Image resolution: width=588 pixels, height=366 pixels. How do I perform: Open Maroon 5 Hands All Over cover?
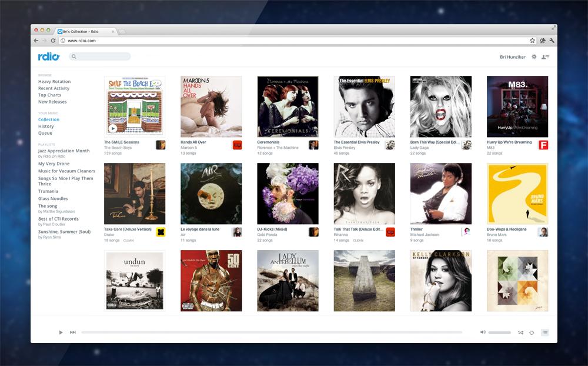pyautogui.click(x=211, y=107)
